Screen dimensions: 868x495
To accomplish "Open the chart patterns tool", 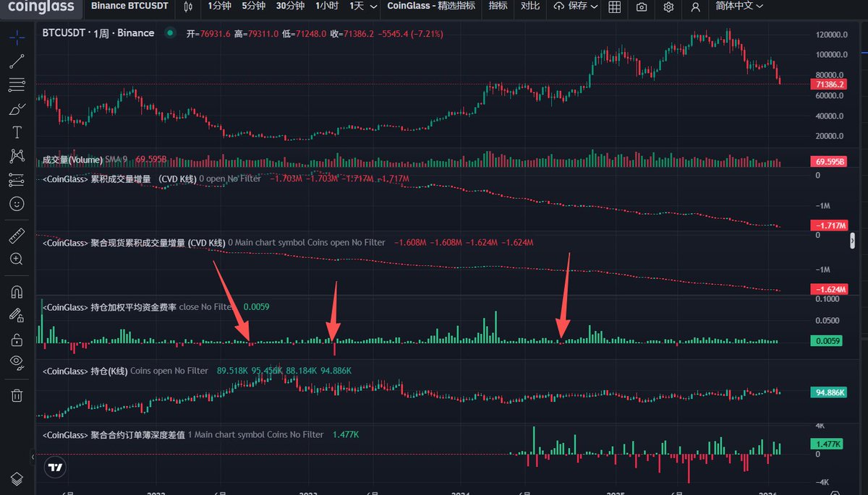I will tap(17, 156).
